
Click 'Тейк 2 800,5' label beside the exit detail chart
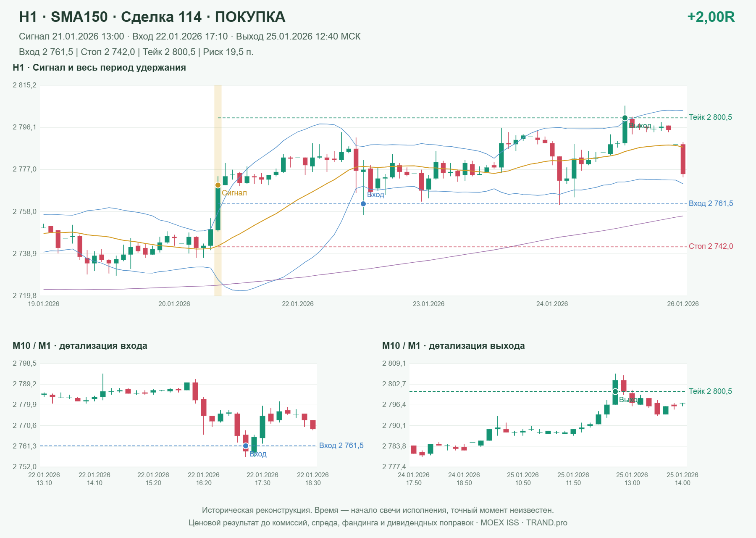click(x=710, y=391)
